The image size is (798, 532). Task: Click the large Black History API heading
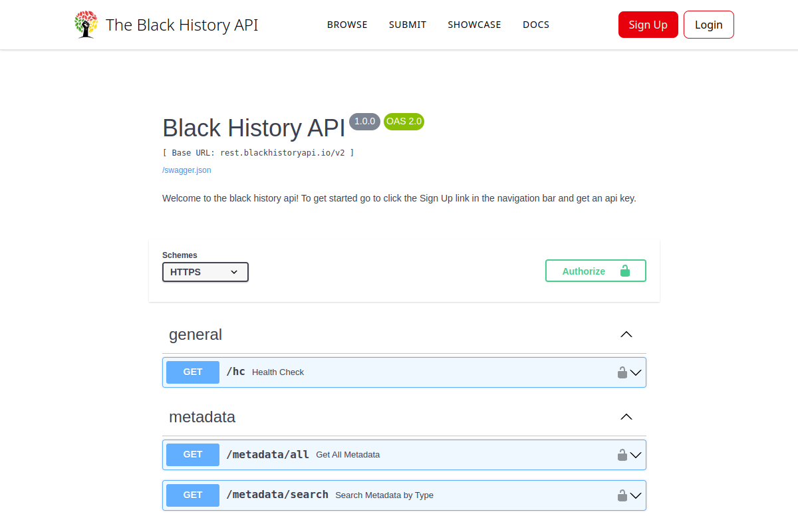click(x=254, y=128)
